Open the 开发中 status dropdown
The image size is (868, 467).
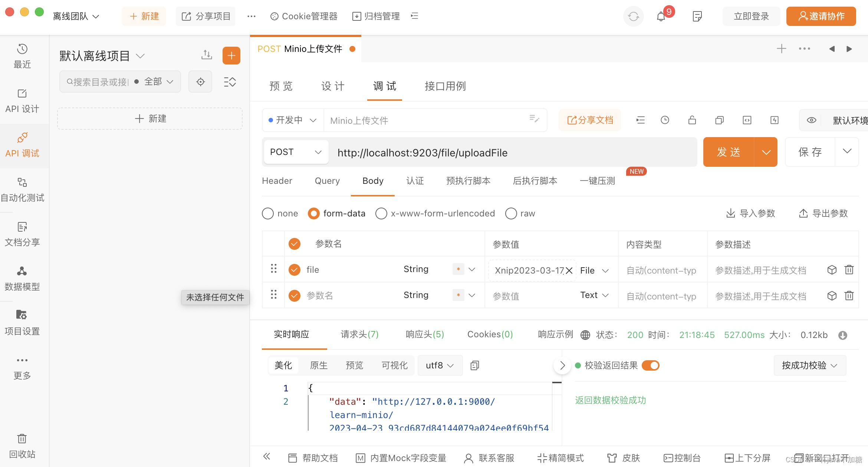tap(292, 120)
